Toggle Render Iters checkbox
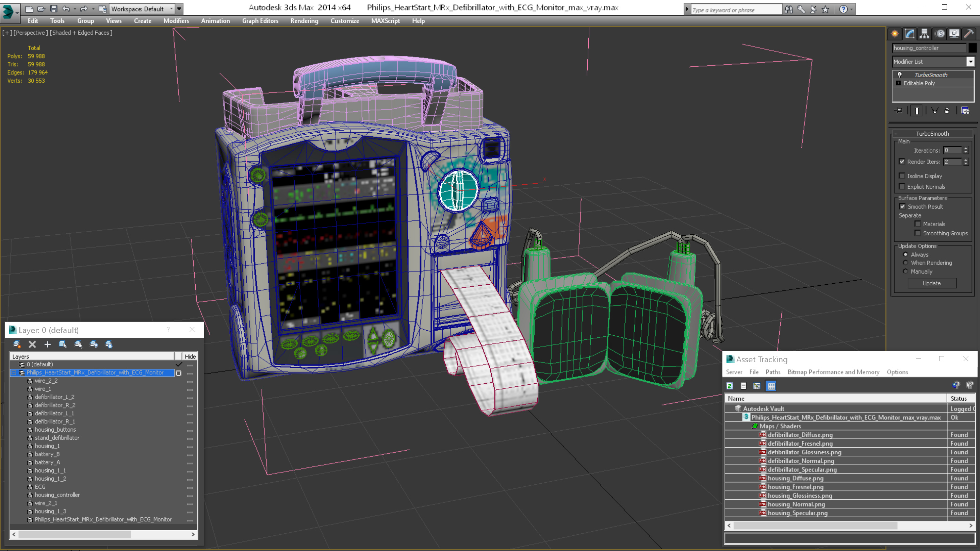Image resolution: width=980 pixels, height=551 pixels. [x=902, y=162]
